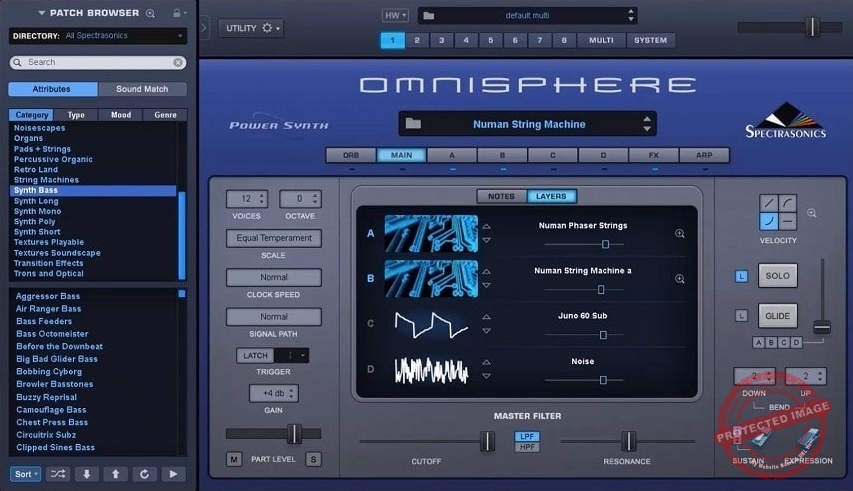The height and width of the screenshot is (491, 853).
Task: Open the Signal Path Normal dropdown
Action: pos(274,316)
